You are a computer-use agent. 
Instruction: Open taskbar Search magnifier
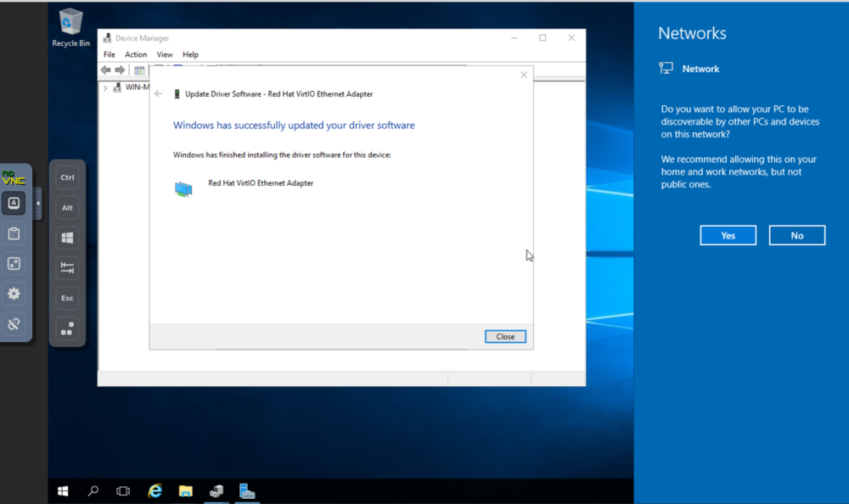point(93,491)
